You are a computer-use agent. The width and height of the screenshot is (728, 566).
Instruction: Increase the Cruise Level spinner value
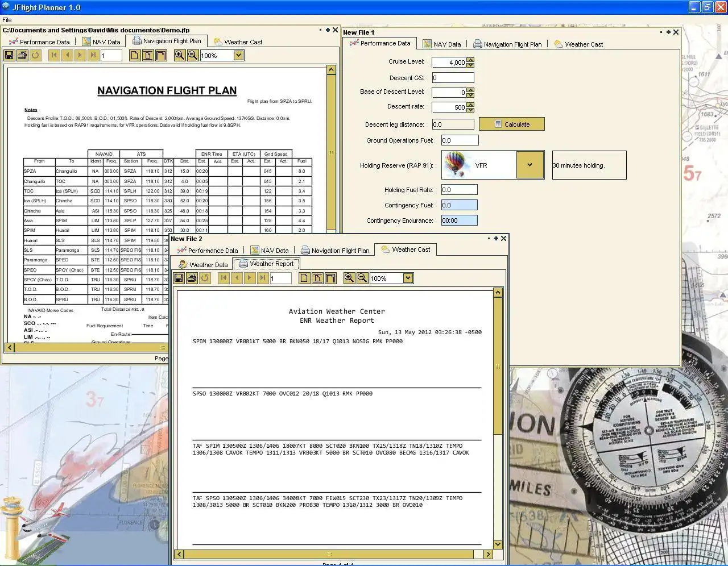470,60
